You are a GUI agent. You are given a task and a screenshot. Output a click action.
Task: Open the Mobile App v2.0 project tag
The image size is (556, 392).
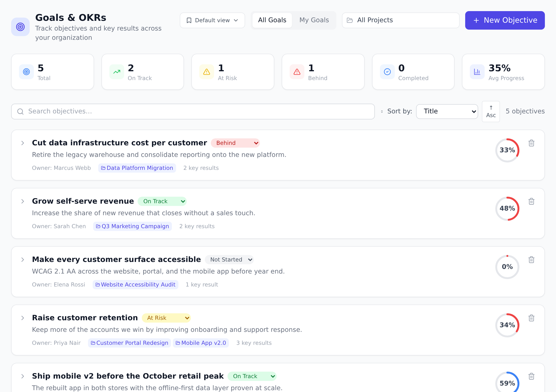(x=201, y=343)
